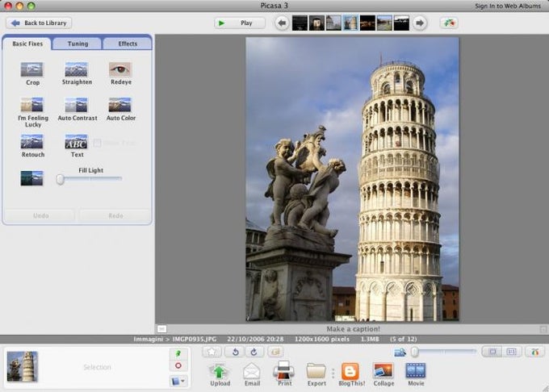The width and height of the screenshot is (549, 392).
Task: Go to the previous photo arrow
Action: pyautogui.click(x=282, y=23)
